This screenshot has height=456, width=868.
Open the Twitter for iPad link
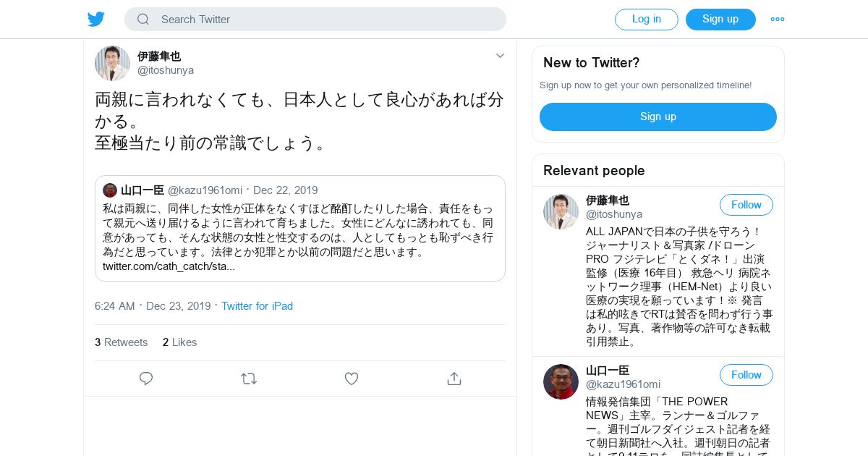click(x=257, y=306)
